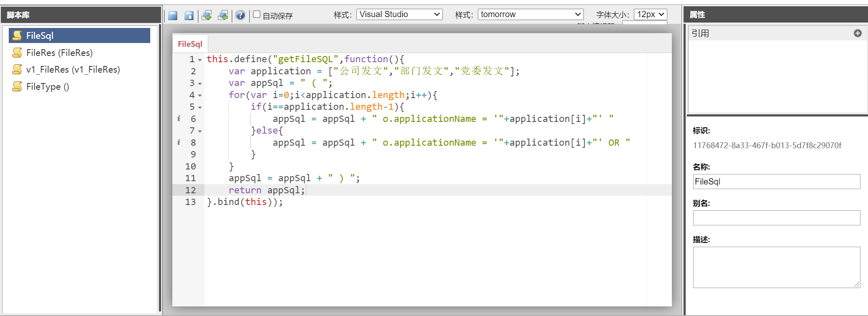This screenshot has width=868, height=316.
Task: Open the Visual Studio style dropdown
Action: [399, 15]
